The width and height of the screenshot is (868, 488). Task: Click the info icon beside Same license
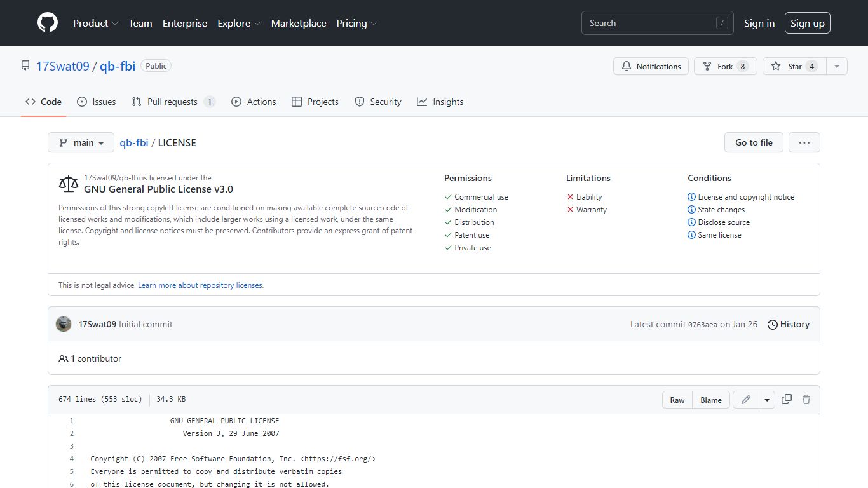[691, 235]
